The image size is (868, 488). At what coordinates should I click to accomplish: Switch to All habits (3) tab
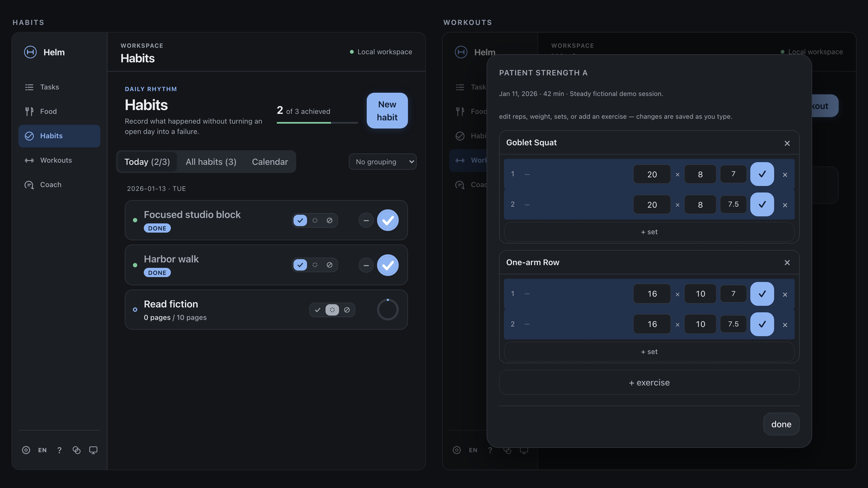pyautogui.click(x=211, y=162)
